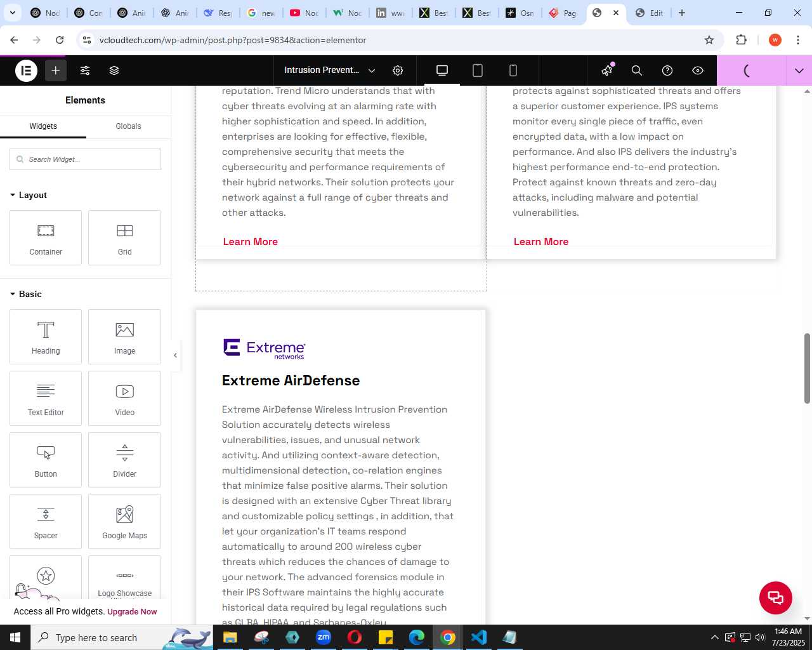
Task: Click Learn More under Trend Micro card
Action: 251,242
